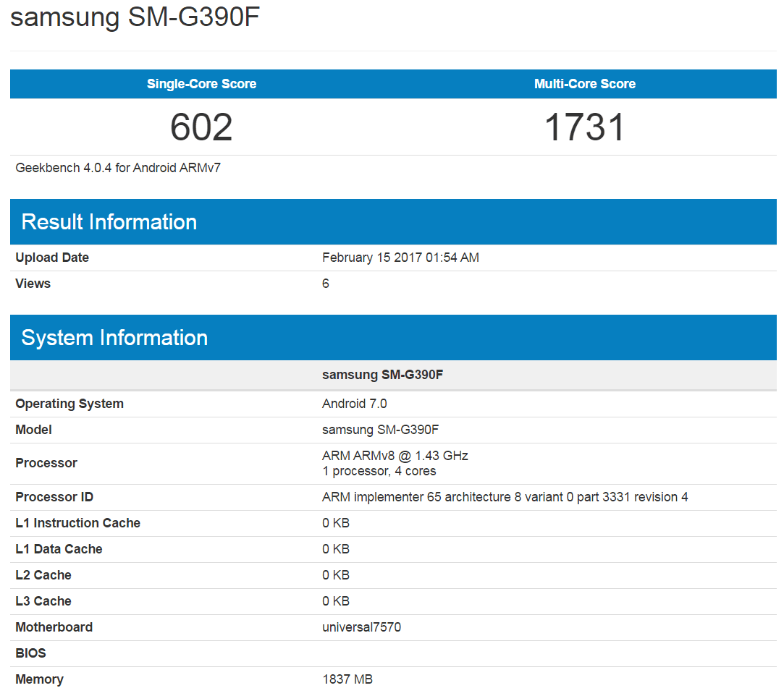Click the L2 Cache label

[x=43, y=575]
